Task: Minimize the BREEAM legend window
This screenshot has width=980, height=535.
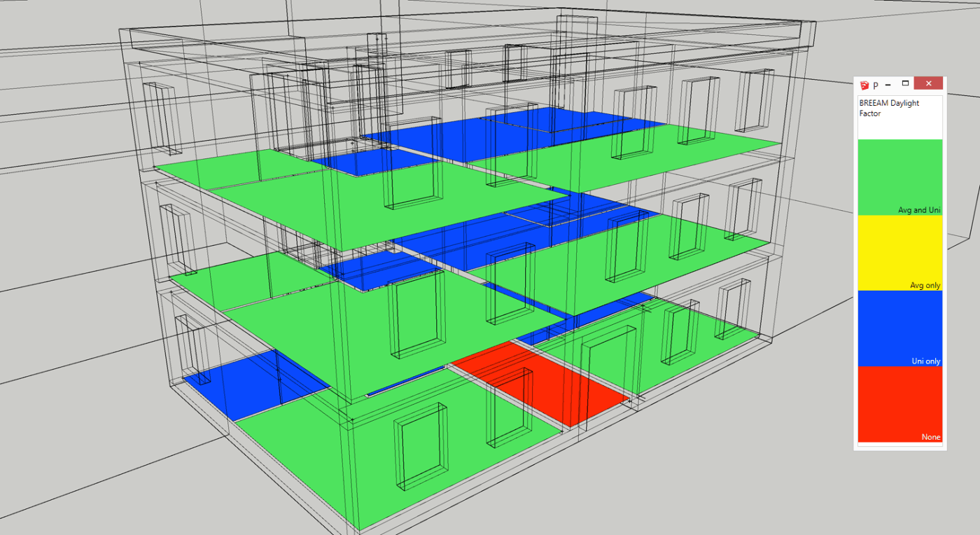Action: coord(888,84)
